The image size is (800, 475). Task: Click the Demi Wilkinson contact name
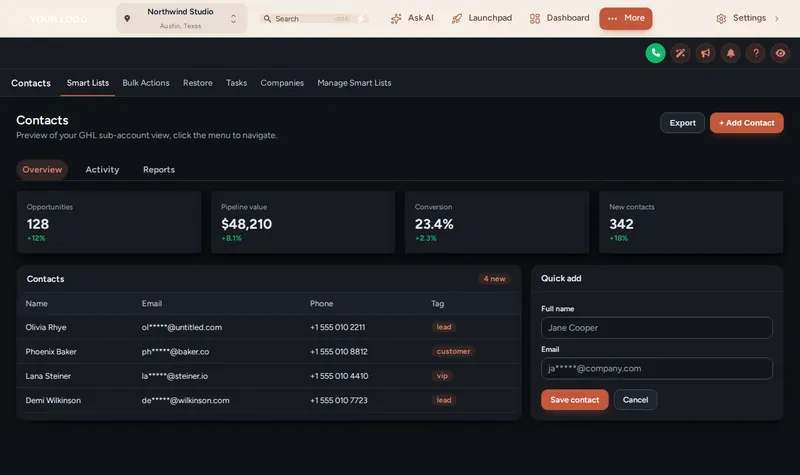coord(53,401)
